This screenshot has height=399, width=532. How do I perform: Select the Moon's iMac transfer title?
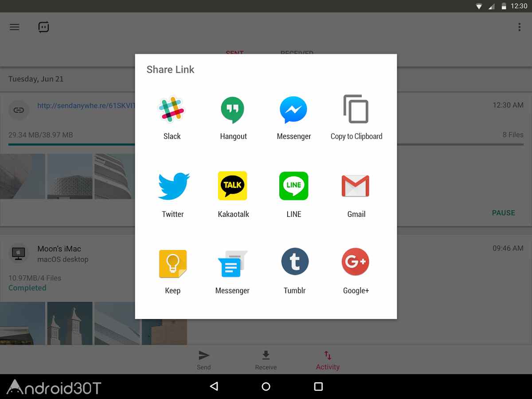(x=59, y=249)
